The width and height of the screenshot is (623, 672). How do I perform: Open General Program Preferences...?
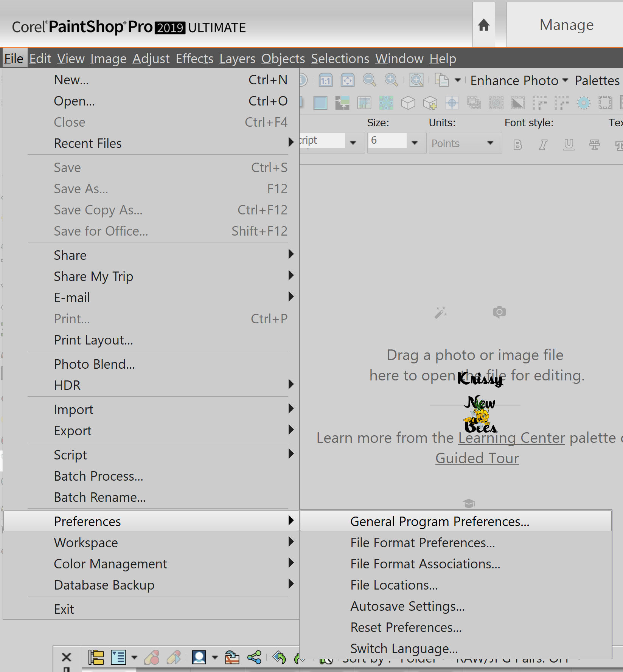[456, 521]
